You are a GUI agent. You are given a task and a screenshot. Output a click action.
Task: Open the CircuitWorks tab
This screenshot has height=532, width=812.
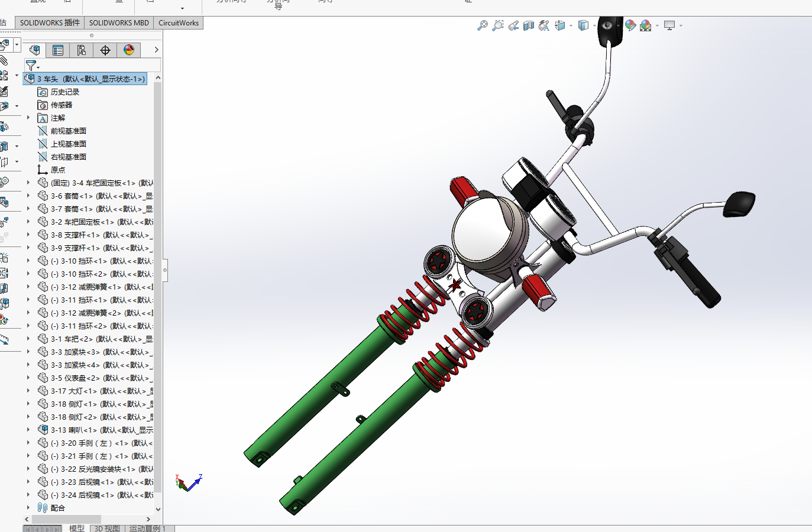pyautogui.click(x=179, y=23)
